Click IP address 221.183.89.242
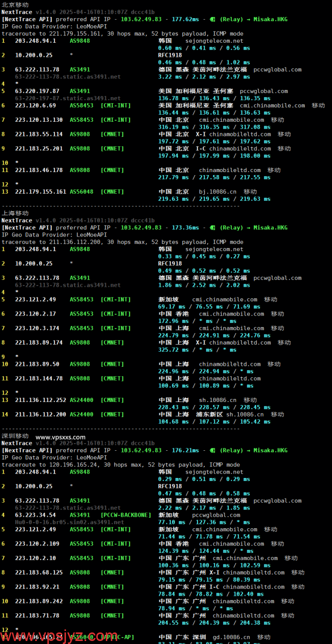This screenshot has width=332, height=644. coord(39,601)
